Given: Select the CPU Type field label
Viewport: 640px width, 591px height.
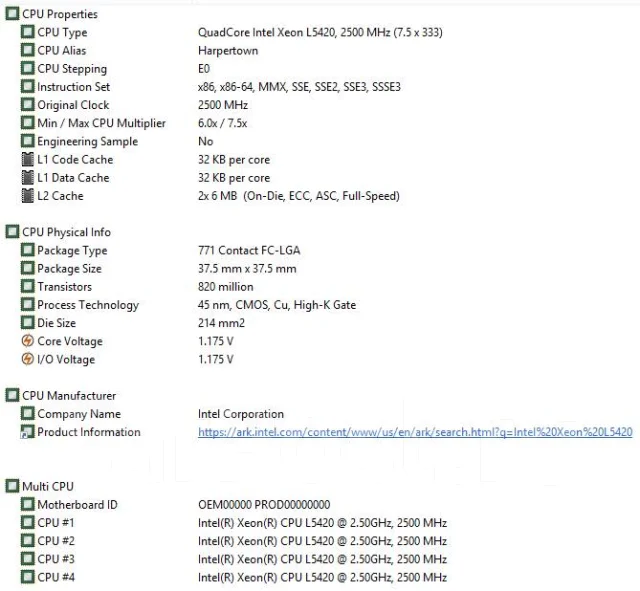Looking at the screenshot, I should coord(62,33).
